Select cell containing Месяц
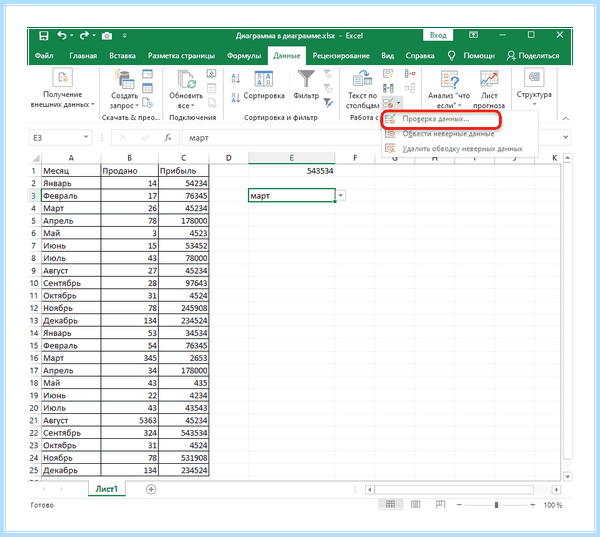Viewport: 600px width, 537px height. pos(71,171)
